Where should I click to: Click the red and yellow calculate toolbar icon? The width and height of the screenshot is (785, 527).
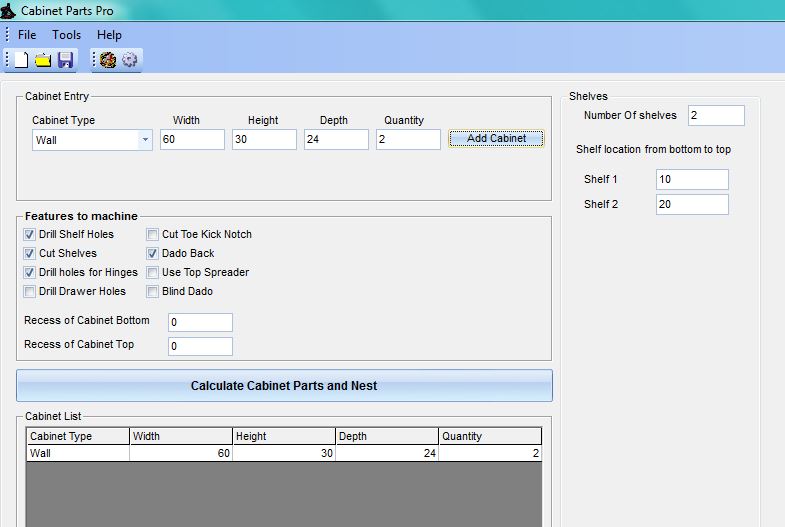[x=108, y=60]
